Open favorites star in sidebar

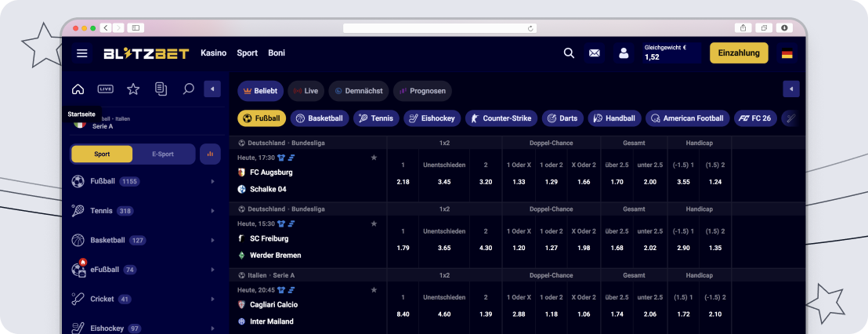[133, 89]
